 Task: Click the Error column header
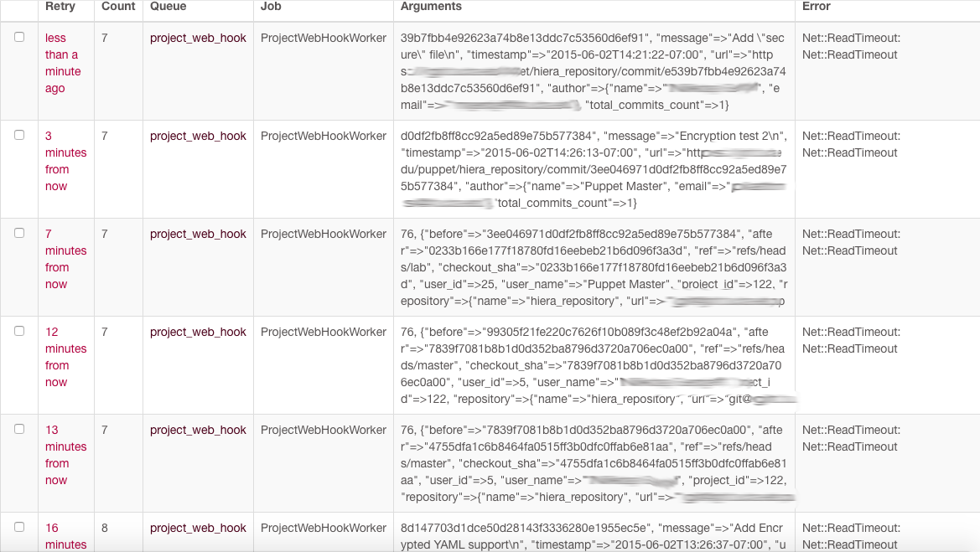[816, 7]
